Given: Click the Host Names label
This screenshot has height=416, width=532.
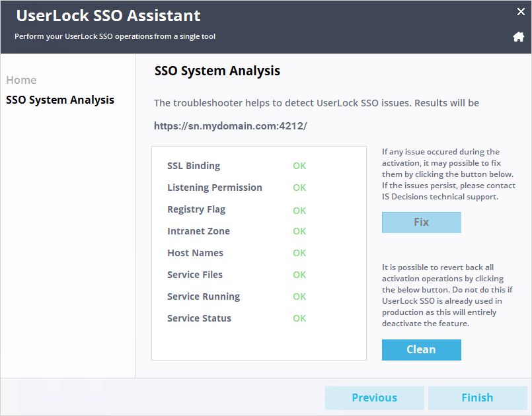Looking at the screenshot, I should (x=196, y=253).
